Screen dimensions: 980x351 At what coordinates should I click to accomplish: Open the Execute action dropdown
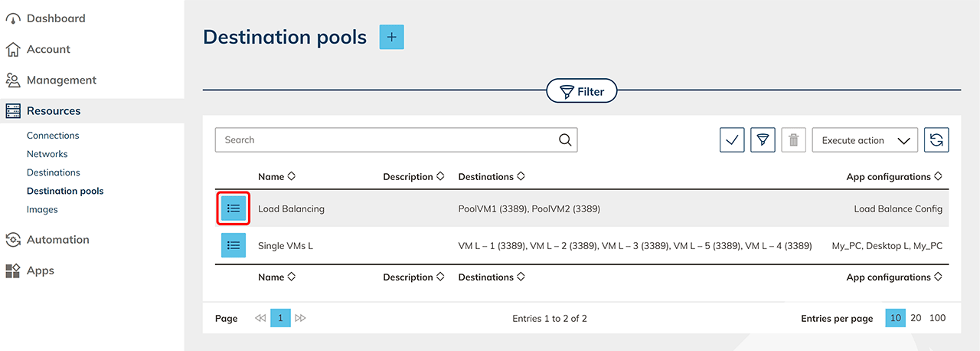pos(864,140)
